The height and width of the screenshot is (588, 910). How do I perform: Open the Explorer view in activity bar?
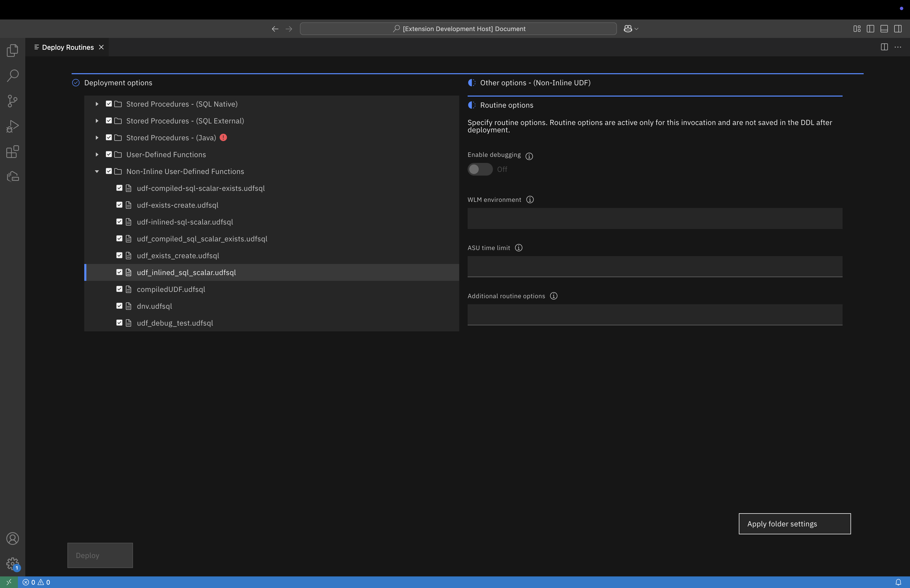(12, 50)
